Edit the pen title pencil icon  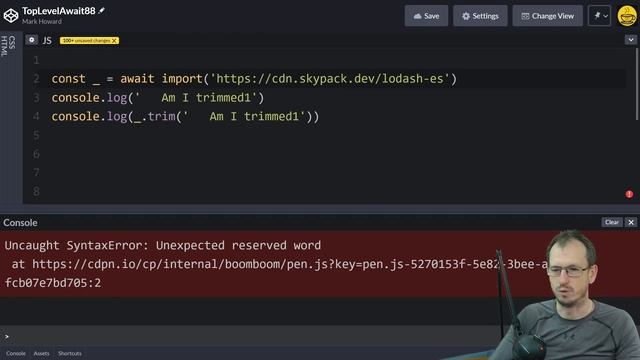102,11
